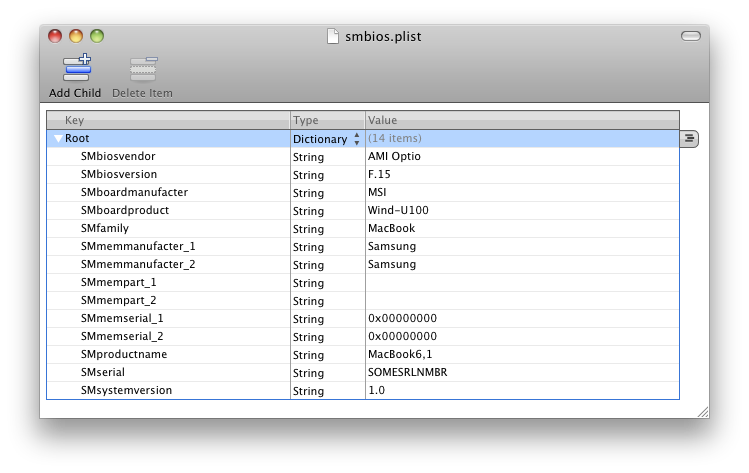749x473 pixels.
Task: Select the SMfamily key
Action: click(105, 228)
